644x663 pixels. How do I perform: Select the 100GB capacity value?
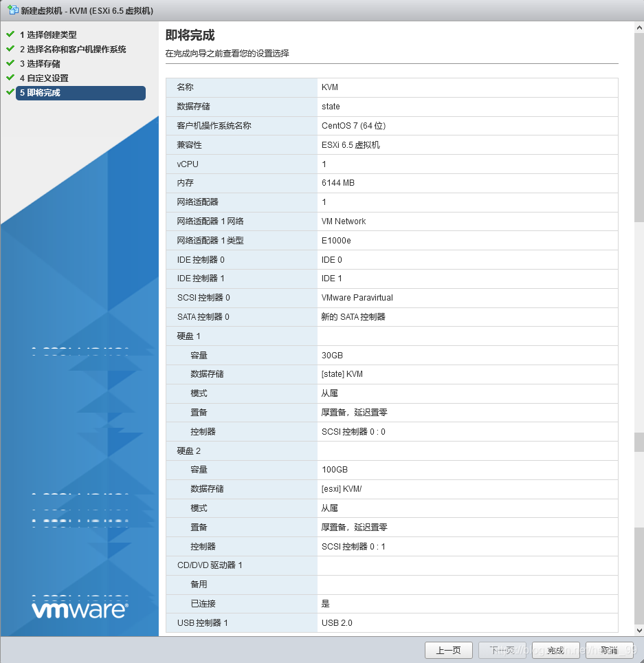point(335,469)
